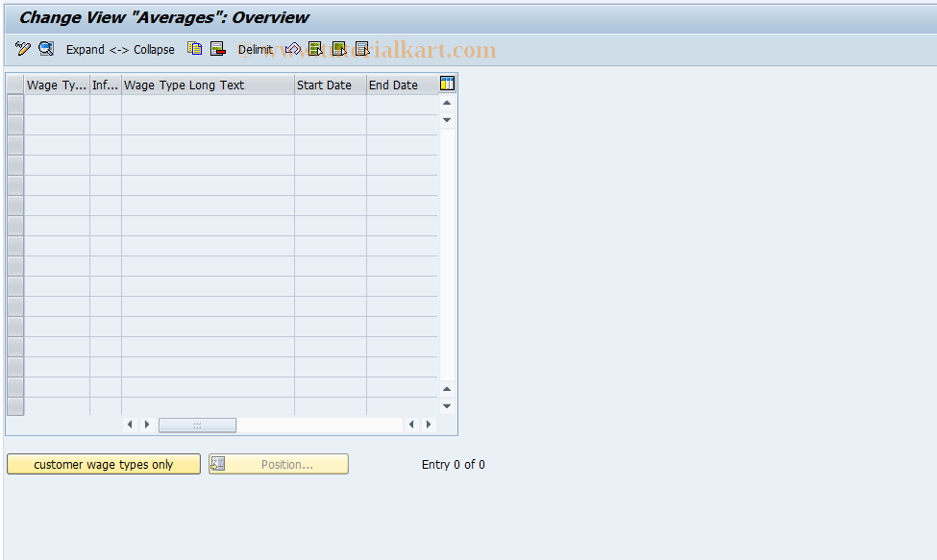Click the Select Block icon
Viewport: 937px width, 560px height.
(339, 49)
